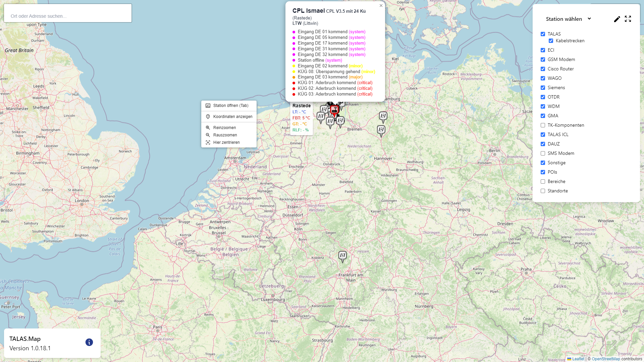Screen dimensions: 644x362
Task: Click the red router station marker
Action: click(x=334, y=110)
